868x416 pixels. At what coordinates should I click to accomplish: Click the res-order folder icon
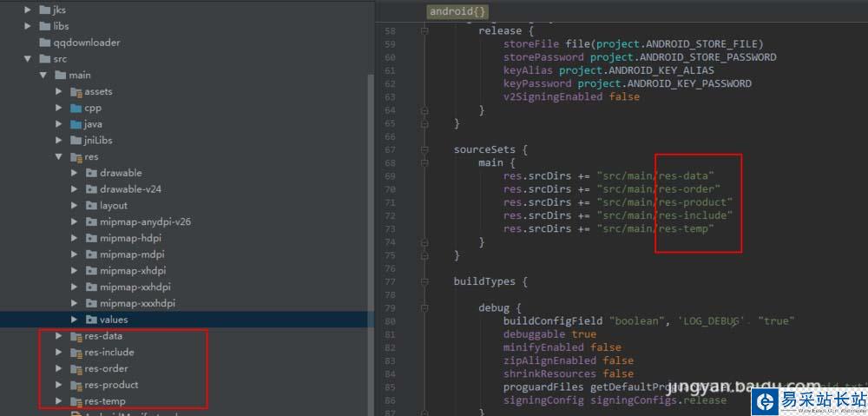(76, 368)
